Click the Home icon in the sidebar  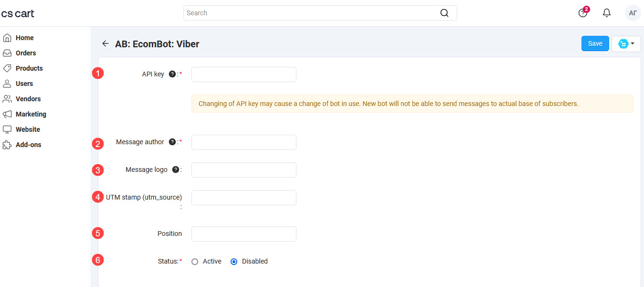(8, 37)
